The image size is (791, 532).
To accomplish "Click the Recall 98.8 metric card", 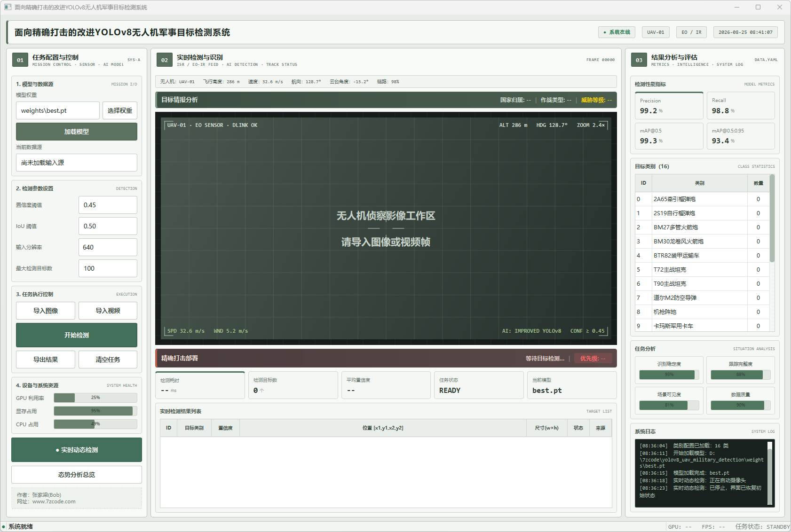I will click(x=741, y=106).
